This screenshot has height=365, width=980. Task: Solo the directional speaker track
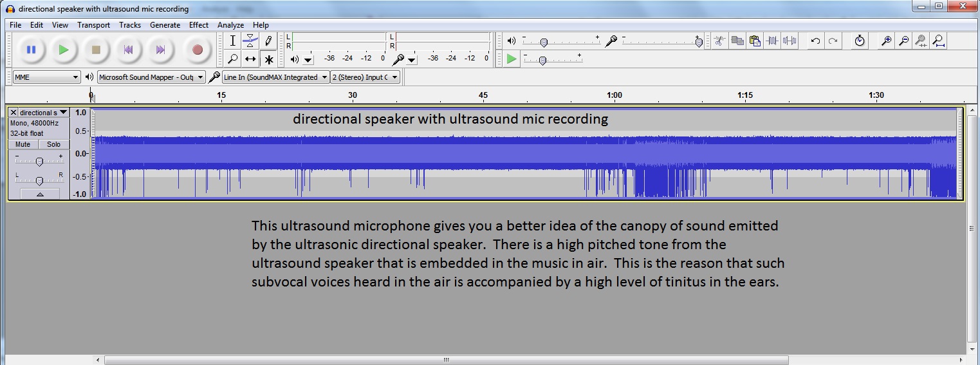(x=53, y=144)
